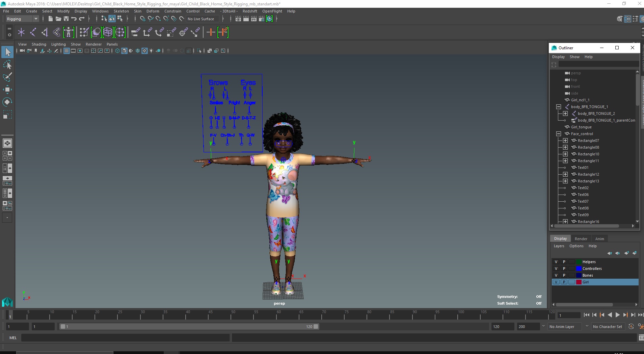Screen dimensions: 644x354
Task: Click the New Scene icon
Action: [50, 19]
